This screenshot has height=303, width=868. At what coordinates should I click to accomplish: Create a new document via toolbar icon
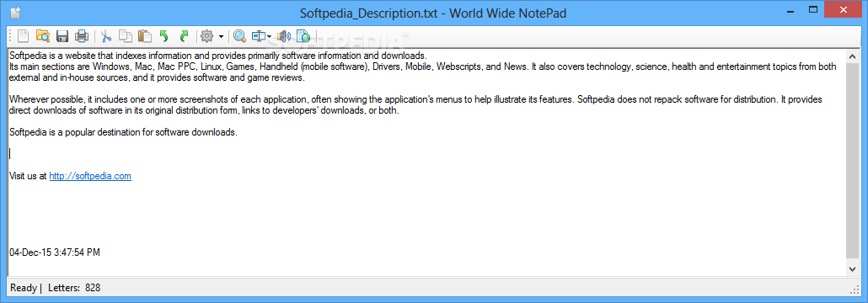(24, 36)
